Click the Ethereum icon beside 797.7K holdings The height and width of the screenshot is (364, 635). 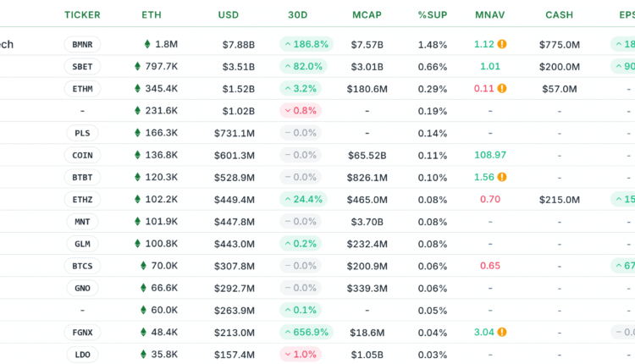point(138,66)
